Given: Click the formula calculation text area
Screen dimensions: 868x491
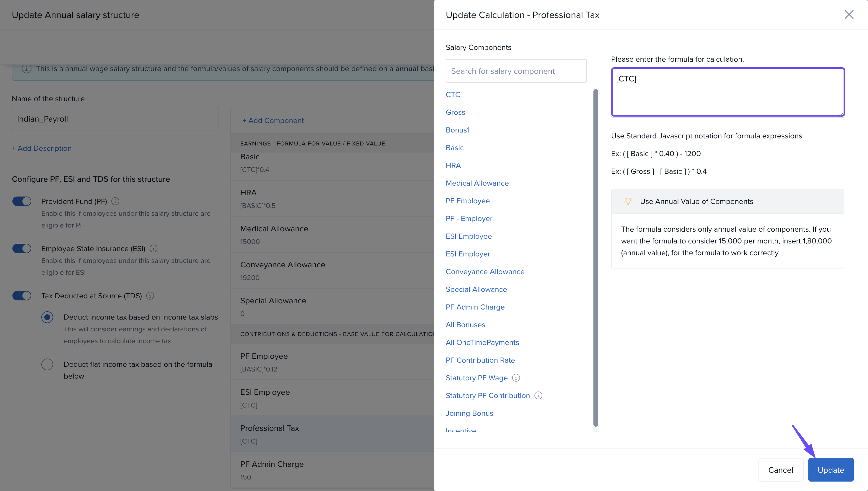Looking at the screenshot, I should coord(728,92).
